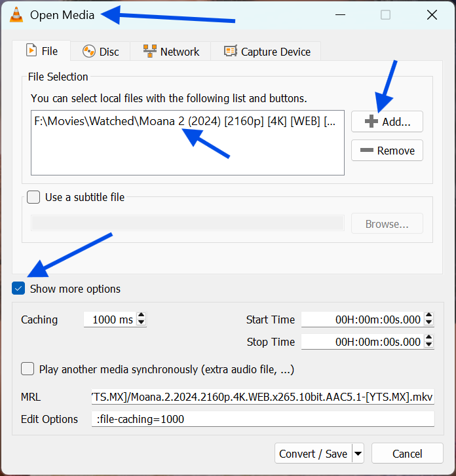
Task: Switch to the Disc tab
Action: pos(101,51)
